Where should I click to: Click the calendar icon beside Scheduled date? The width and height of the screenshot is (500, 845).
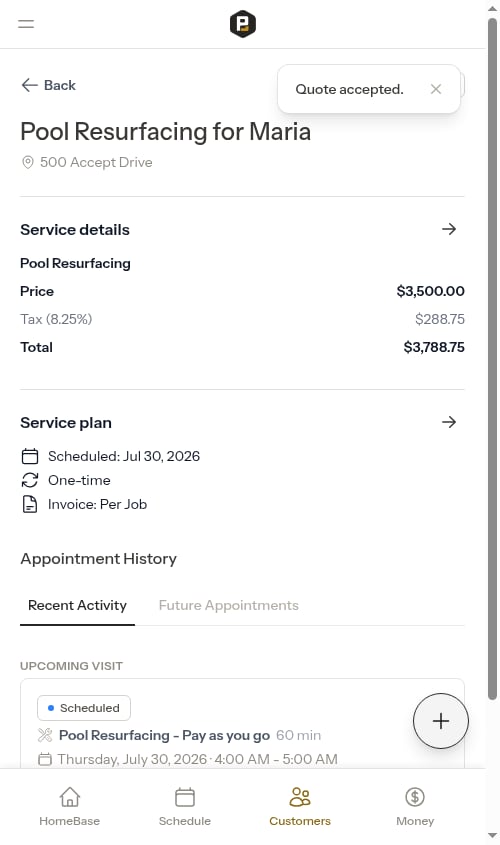[30, 456]
